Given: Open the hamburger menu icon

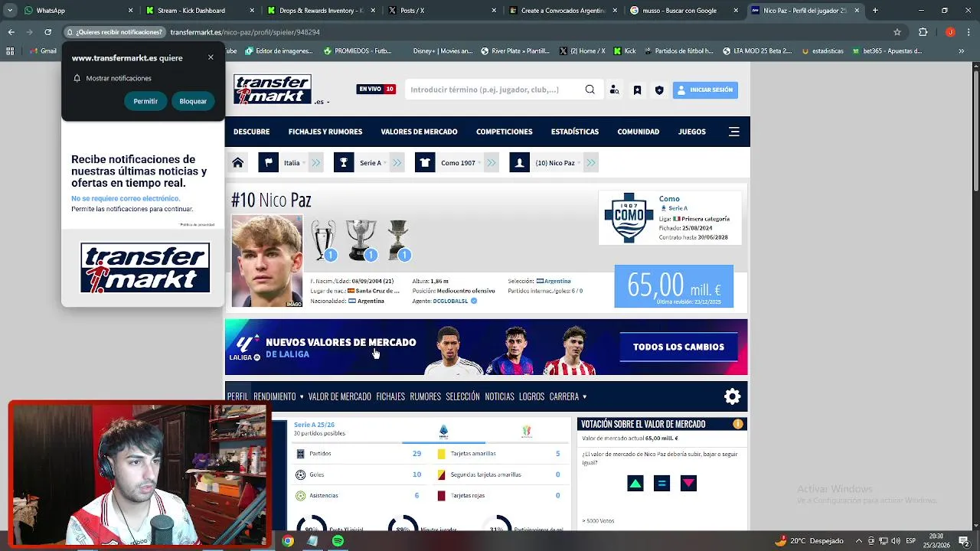Looking at the screenshot, I should tap(734, 132).
